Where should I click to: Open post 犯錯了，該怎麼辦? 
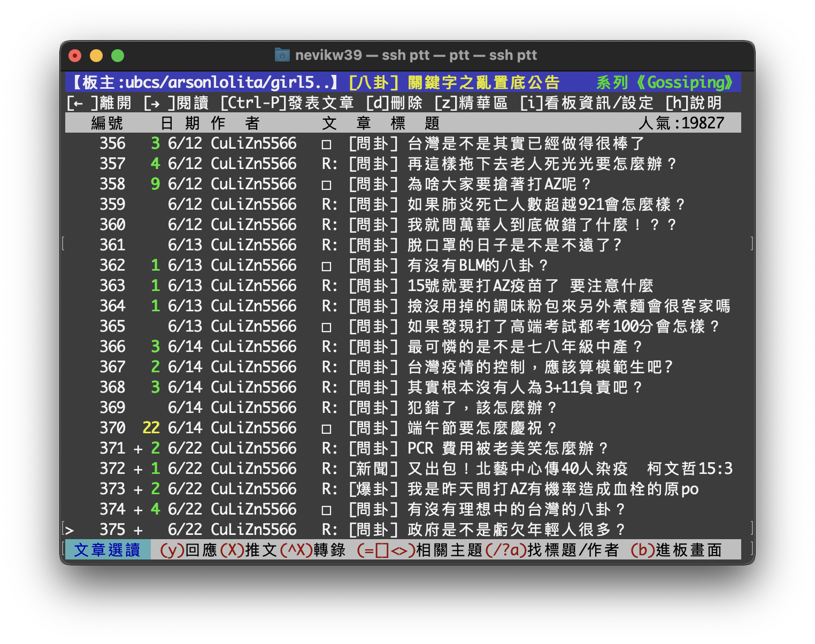pyautogui.click(x=482, y=408)
